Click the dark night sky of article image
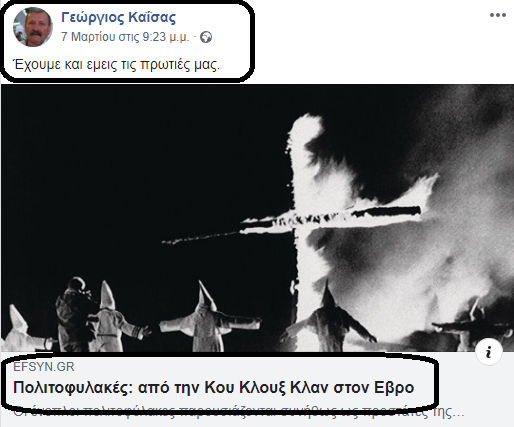Screen dimensions: 514x427 (133, 167)
